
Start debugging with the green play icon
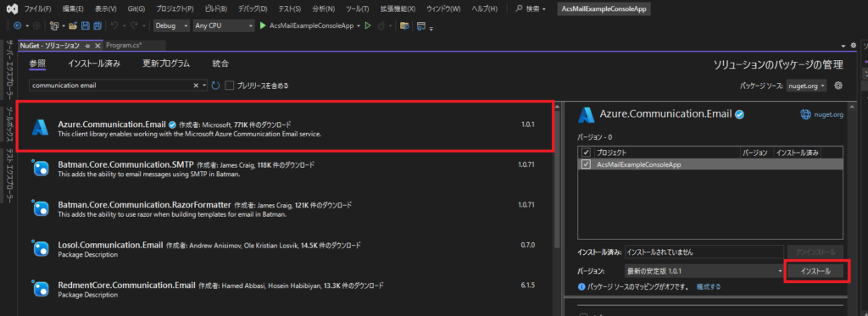point(264,26)
